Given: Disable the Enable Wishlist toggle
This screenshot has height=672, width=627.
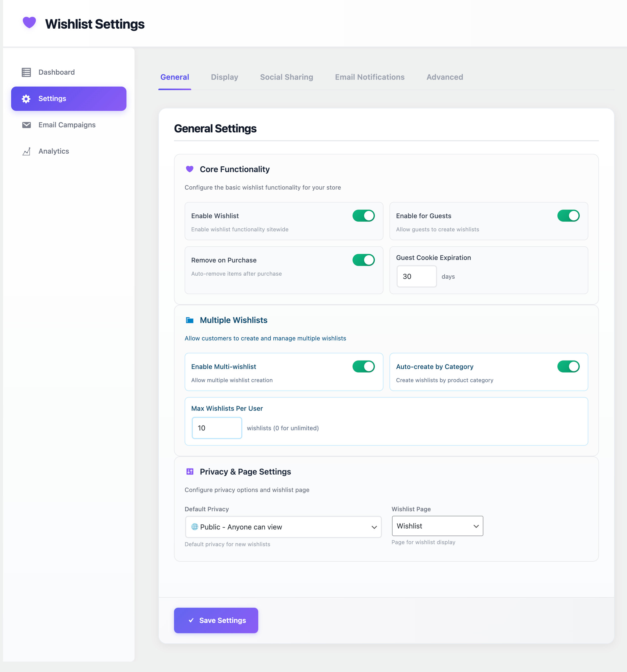Looking at the screenshot, I should coord(363,216).
